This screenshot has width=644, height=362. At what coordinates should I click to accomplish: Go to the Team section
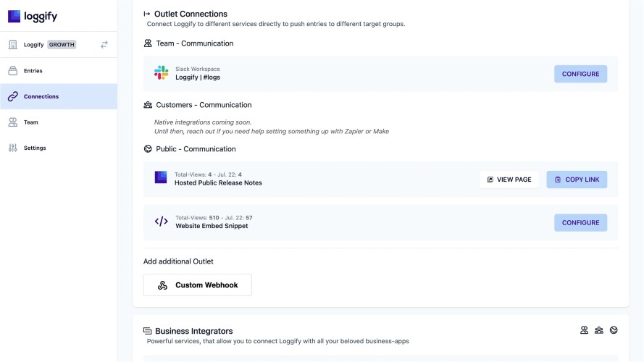pyautogui.click(x=30, y=122)
